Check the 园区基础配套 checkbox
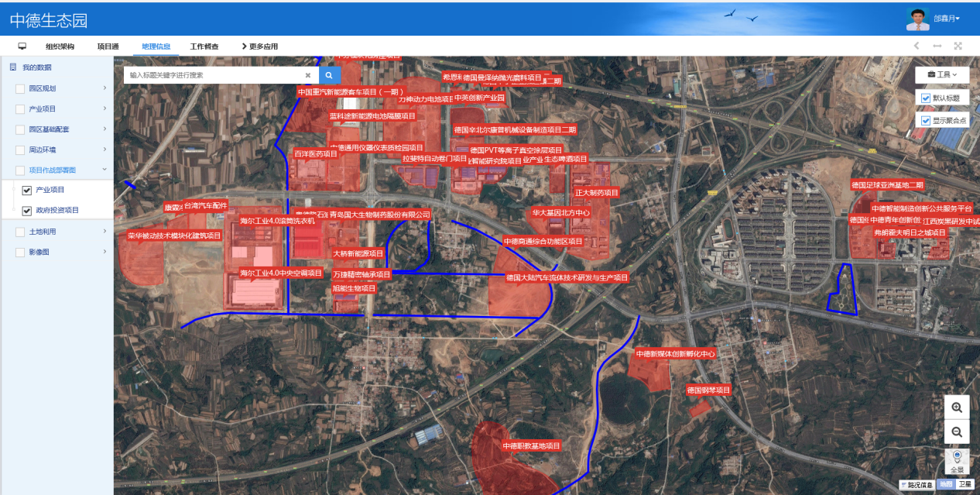This screenshot has height=495, width=980. click(x=20, y=129)
